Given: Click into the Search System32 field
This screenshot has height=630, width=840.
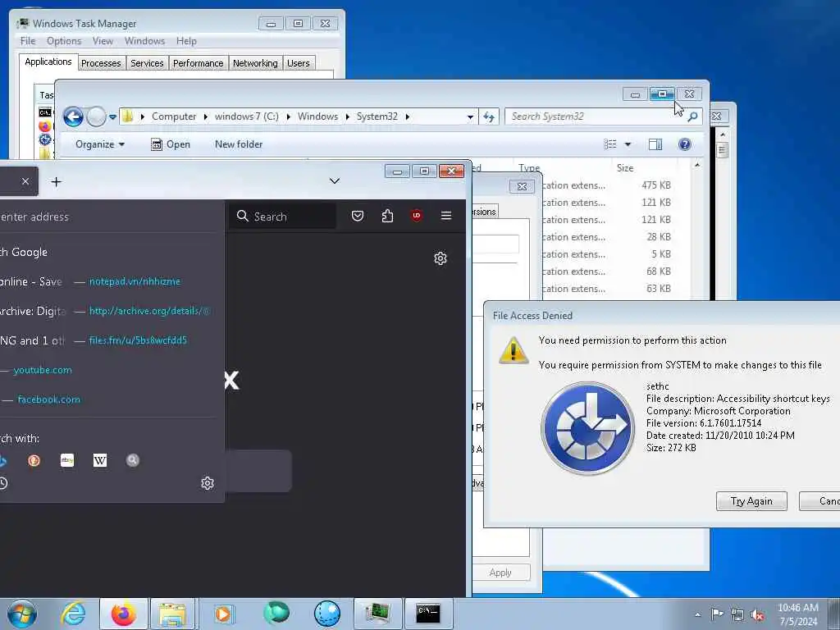Looking at the screenshot, I should coord(595,116).
